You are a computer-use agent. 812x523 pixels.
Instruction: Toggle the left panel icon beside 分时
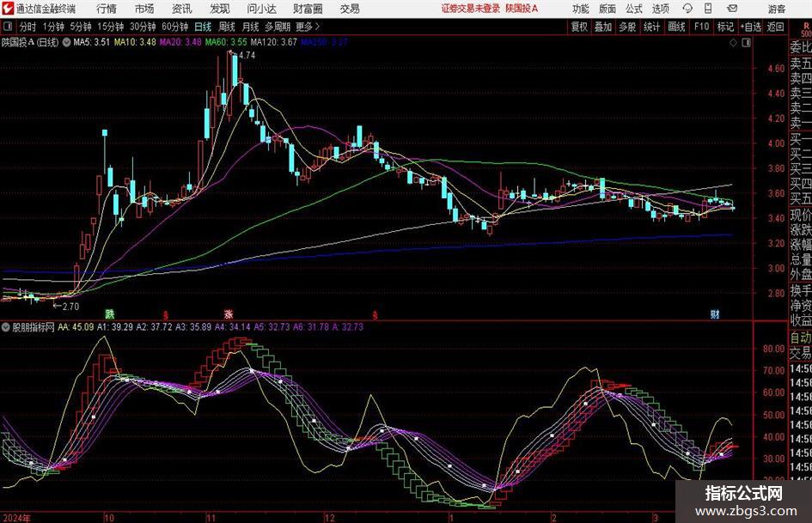(x=8, y=27)
